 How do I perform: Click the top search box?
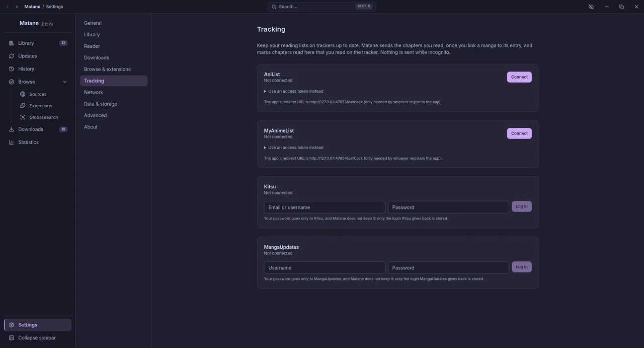322,7
